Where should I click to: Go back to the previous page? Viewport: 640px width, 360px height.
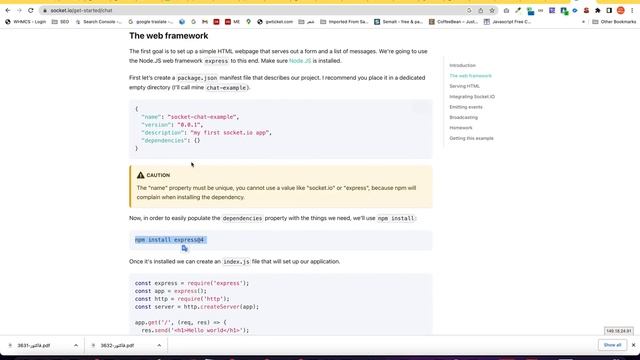pos(8,10)
